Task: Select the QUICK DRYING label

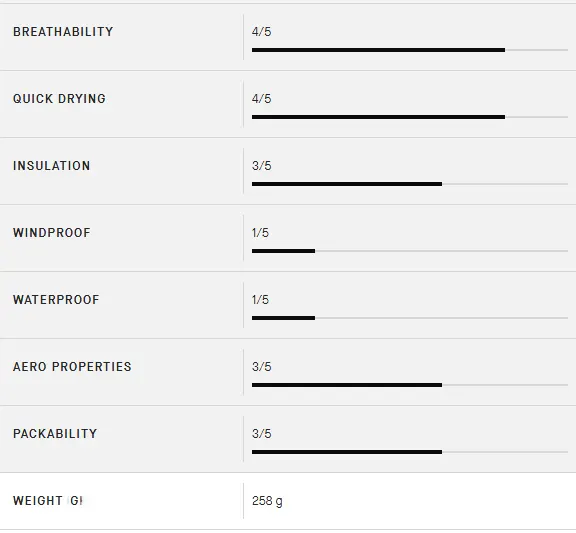Action: tap(59, 99)
